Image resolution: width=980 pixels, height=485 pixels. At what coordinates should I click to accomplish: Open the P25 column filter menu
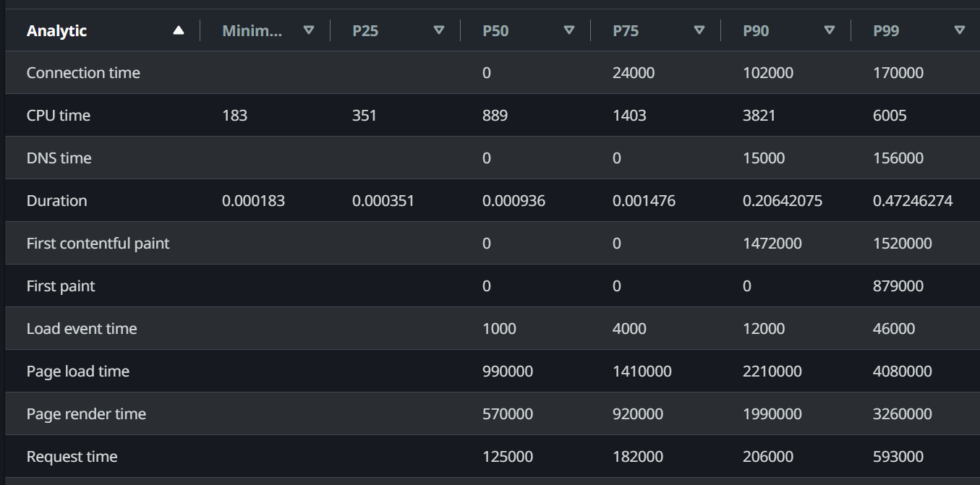pyautogui.click(x=439, y=30)
